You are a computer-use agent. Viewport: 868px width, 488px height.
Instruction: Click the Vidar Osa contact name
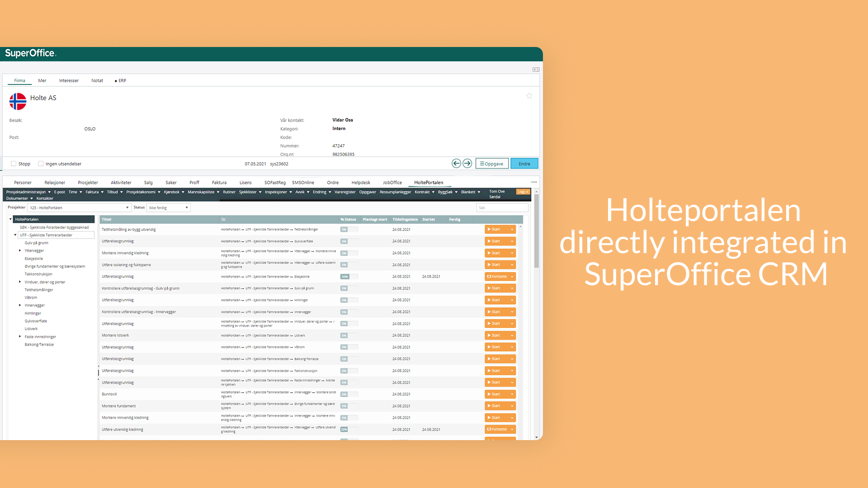point(343,120)
